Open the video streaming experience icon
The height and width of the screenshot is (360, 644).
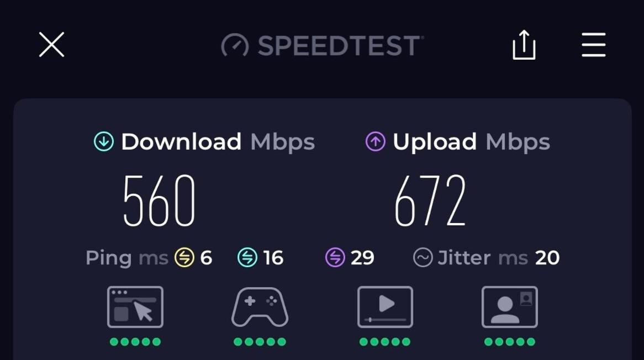pos(386,307)
